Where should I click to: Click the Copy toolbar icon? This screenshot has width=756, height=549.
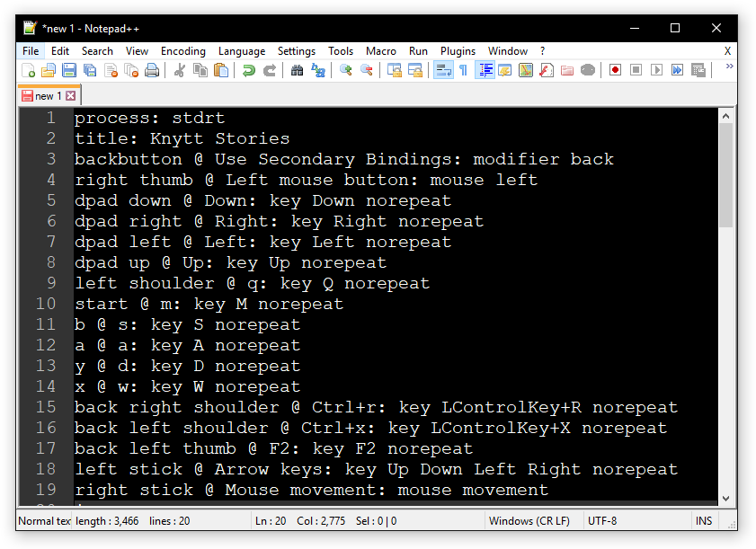click(200, 70)
